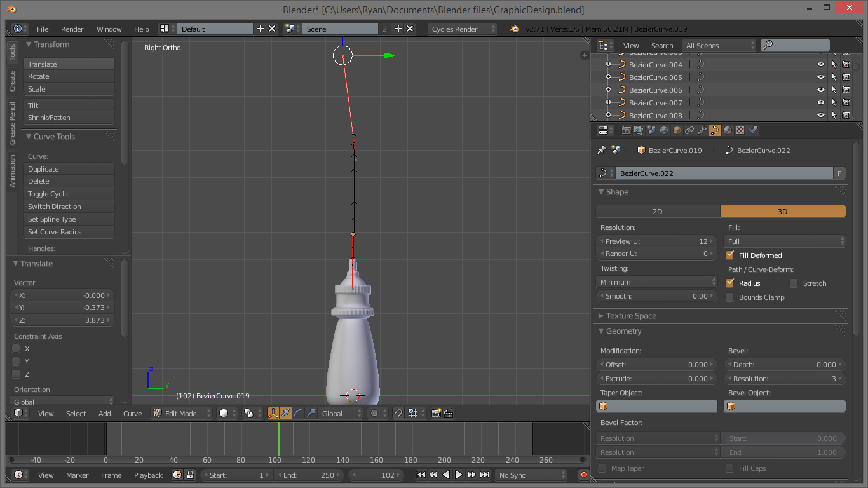The width and height of the screenshot is (868, 488).
Task: Open the Window menu
Action: [109, 29]
